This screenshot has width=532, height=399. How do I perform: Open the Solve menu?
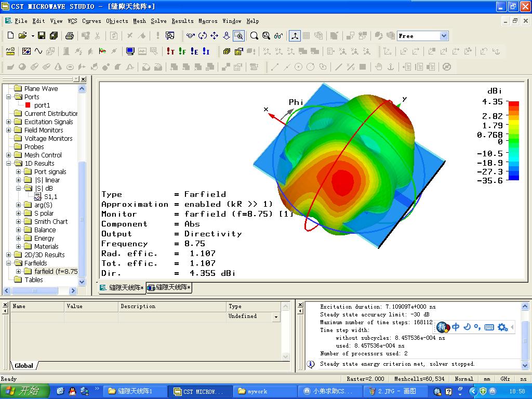pos(158,21)
